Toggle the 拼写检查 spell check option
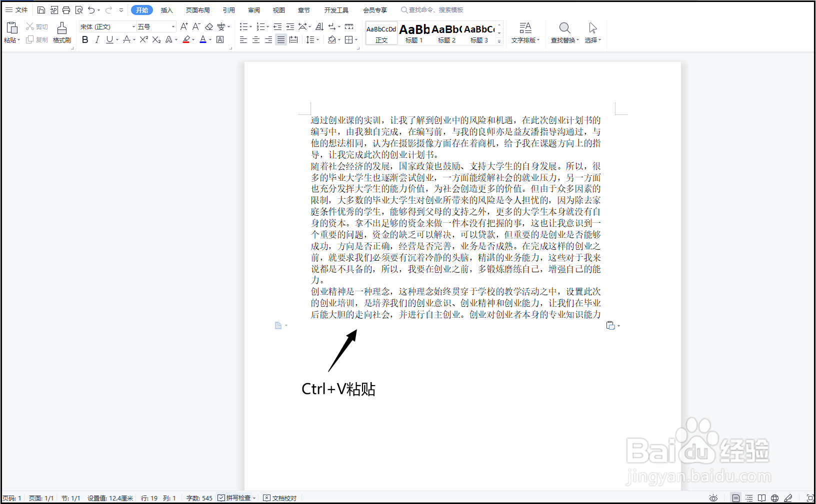The width and height of the screenshot is (816, 504). pos(235,498)
